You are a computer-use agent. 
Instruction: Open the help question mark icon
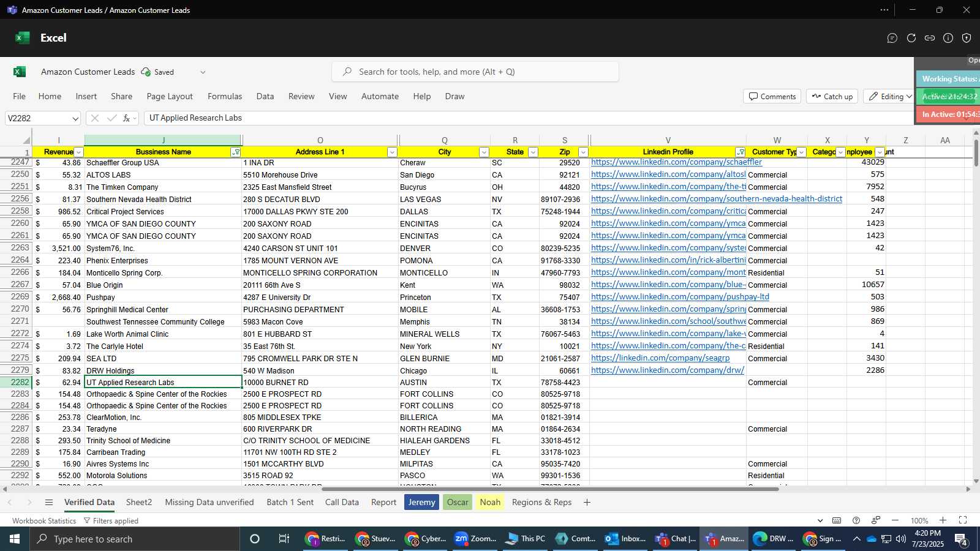point(856,520)
